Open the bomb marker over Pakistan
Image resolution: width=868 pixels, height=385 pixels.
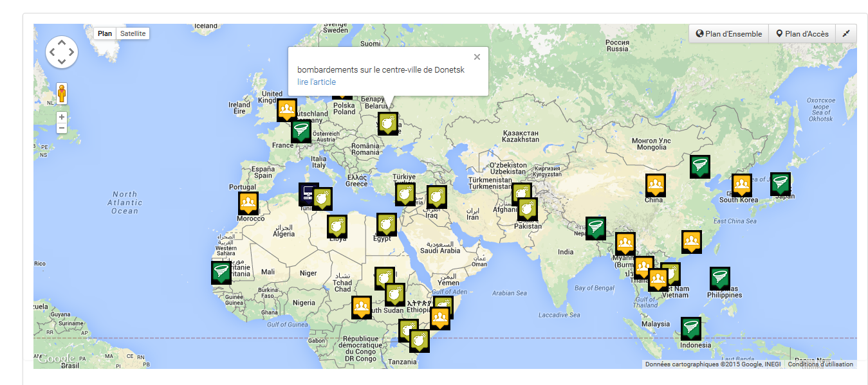pyautogui.click(x=528, y=210)
